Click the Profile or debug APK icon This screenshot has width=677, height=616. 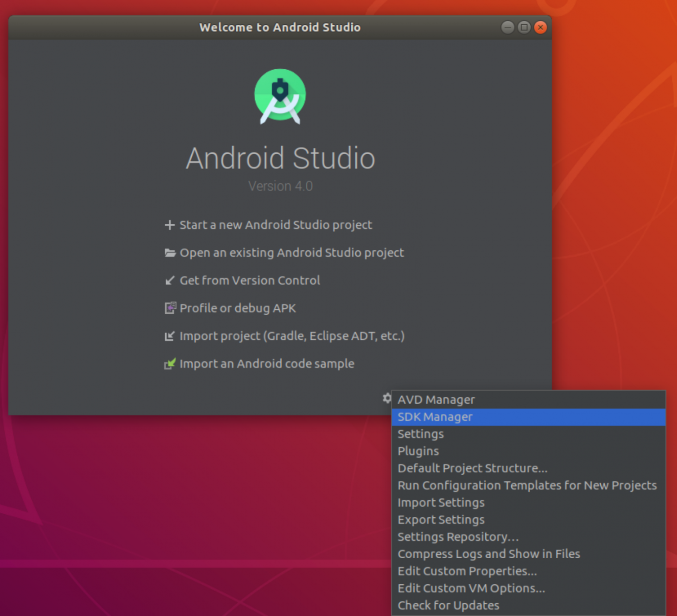click(x=170, y=308)
